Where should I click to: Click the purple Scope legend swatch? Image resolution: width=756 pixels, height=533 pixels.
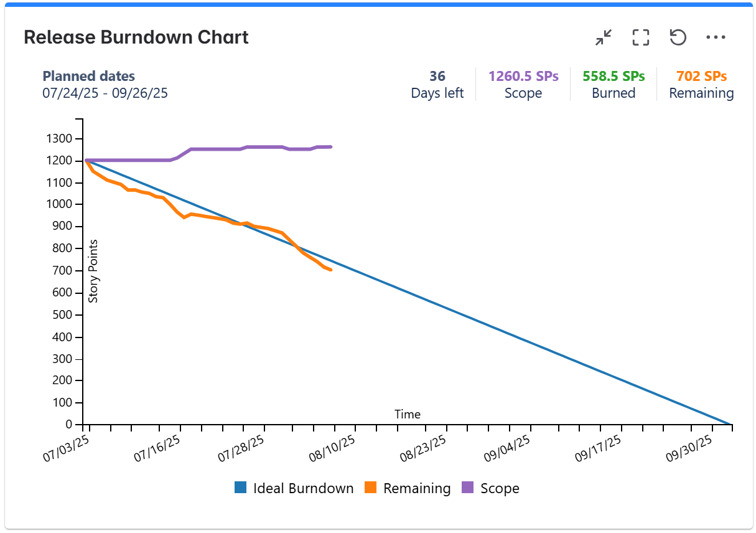coord(468,488)
